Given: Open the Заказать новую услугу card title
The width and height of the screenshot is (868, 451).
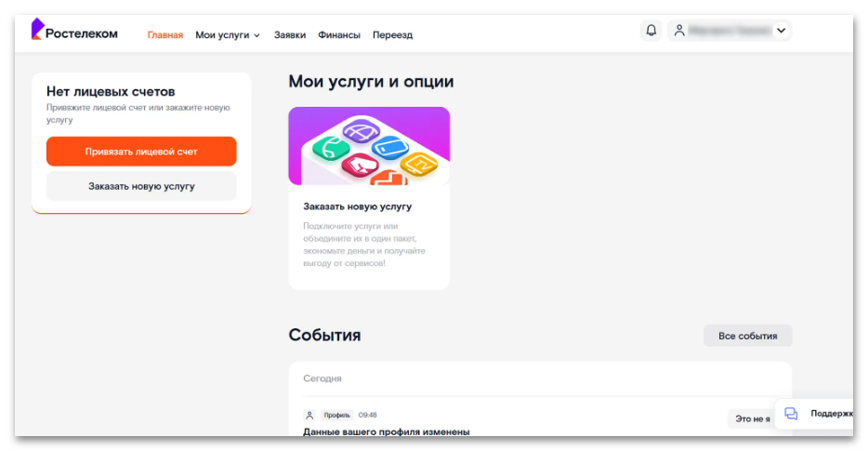Looking at the screenshot, I should 358,206.
